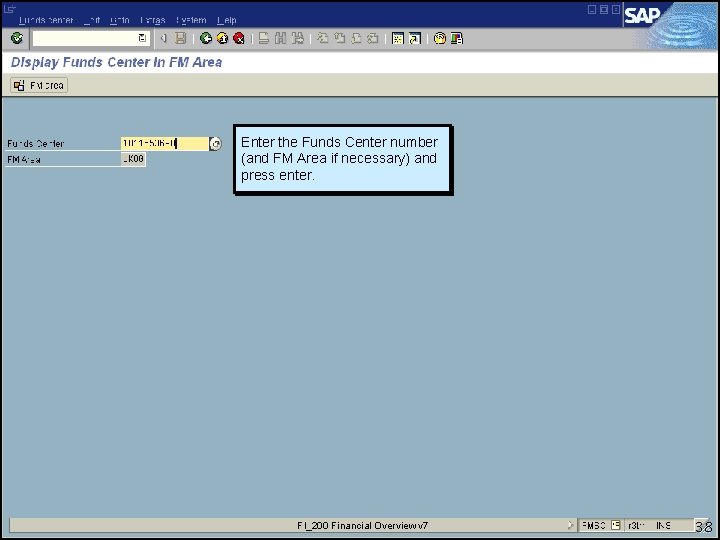Click the FM Area field value
Viewport: 720px width, 540px height.
pyautogui.click(x=133, y=159)
